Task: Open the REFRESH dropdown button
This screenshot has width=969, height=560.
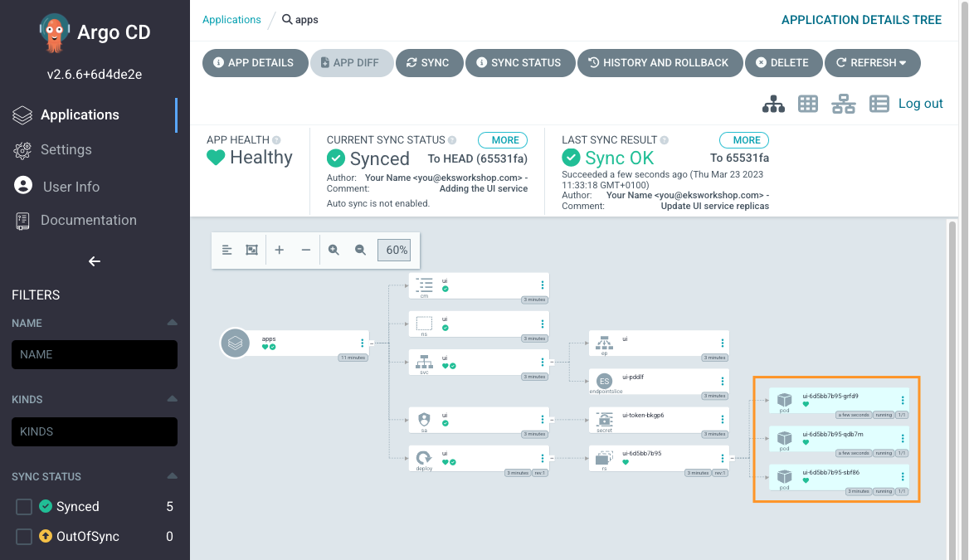Action: pos(871,63)
